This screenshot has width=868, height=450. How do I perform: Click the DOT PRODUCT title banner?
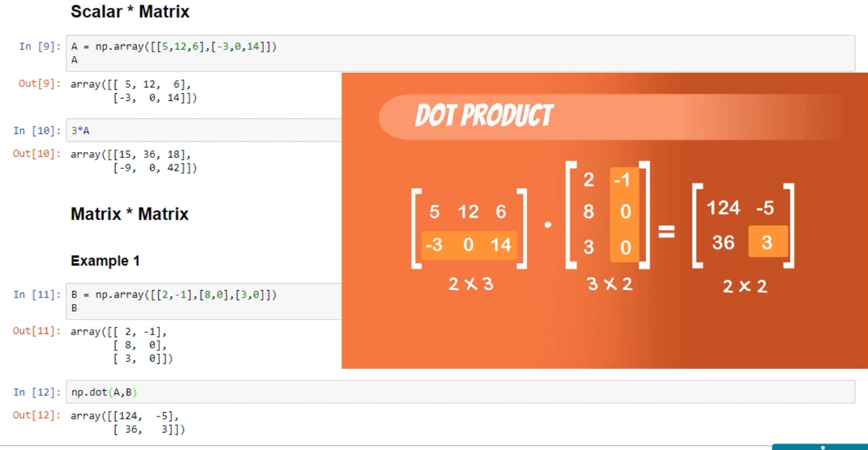point(484,116)
